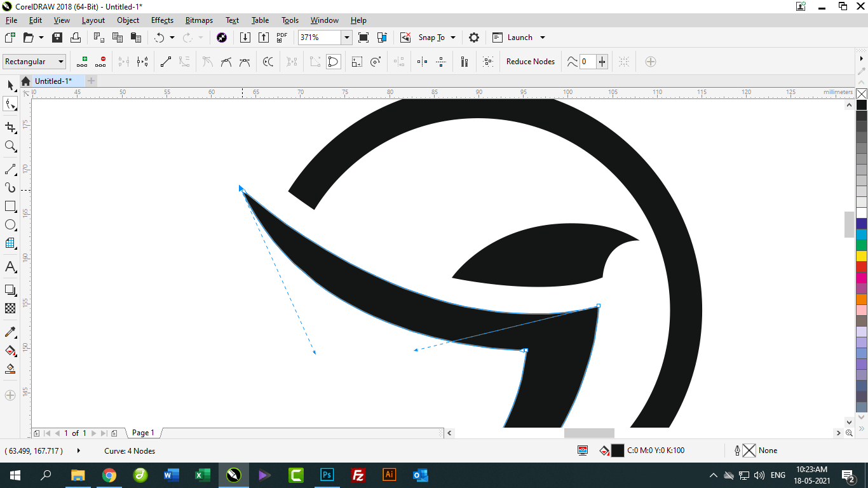Save the document with floppy icon

click(x=57, y=37)
